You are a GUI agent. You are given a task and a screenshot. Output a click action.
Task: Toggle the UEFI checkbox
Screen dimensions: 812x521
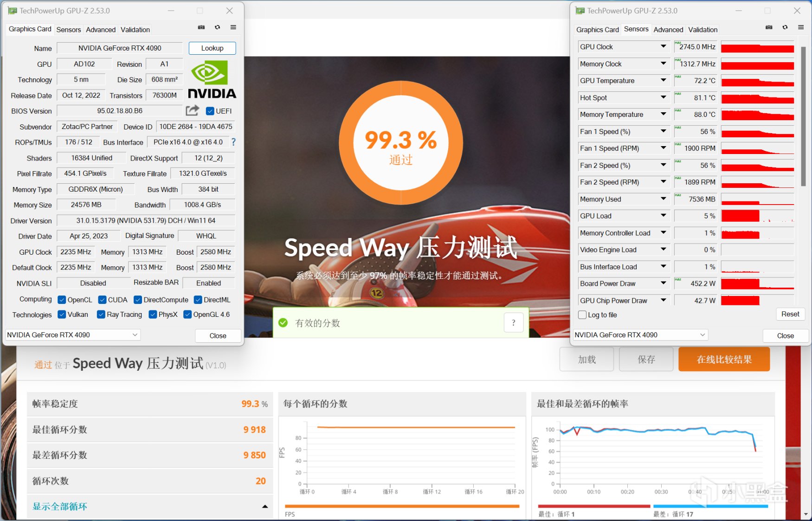pos(210,111)
